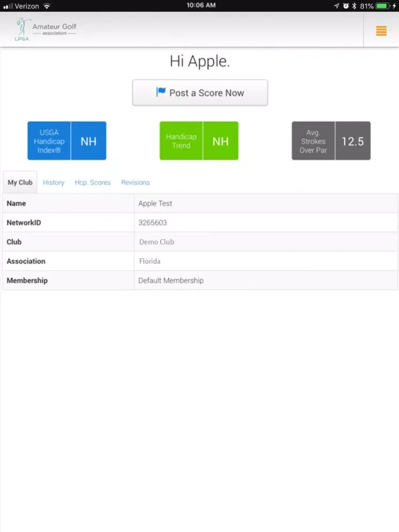Viewport: 399px width, 532px height.
Task: Tap the Bluetooth icon in status bar
Action: pos(354,6)
